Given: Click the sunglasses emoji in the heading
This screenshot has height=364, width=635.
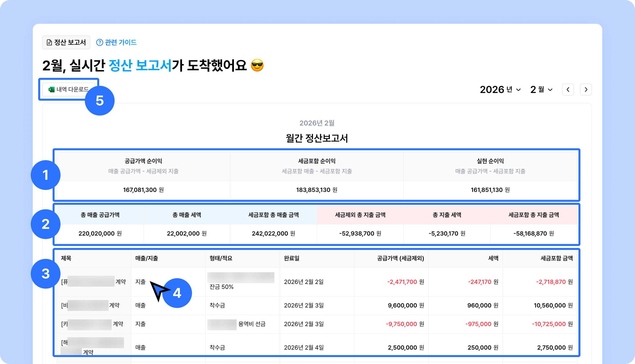Looking at the screenshot, I should coord(257,65).
